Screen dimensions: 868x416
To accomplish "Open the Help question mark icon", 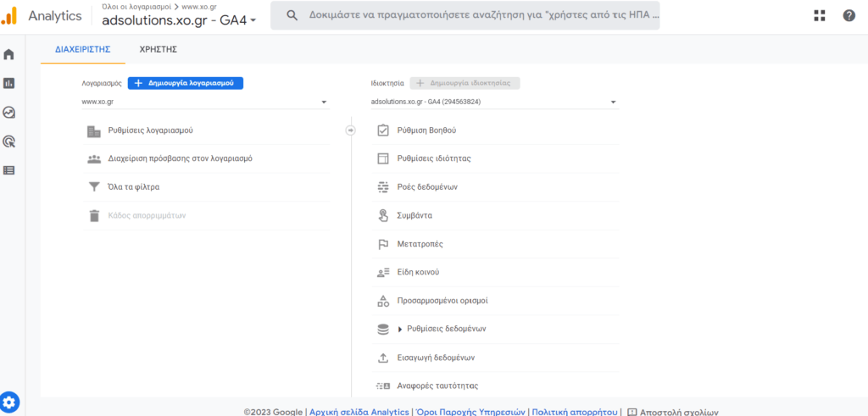I will click(x=849, y=15).
